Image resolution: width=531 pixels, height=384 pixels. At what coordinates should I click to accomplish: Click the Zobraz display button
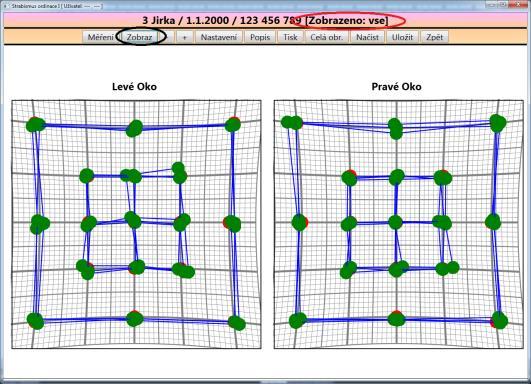[x=139, y=37]
